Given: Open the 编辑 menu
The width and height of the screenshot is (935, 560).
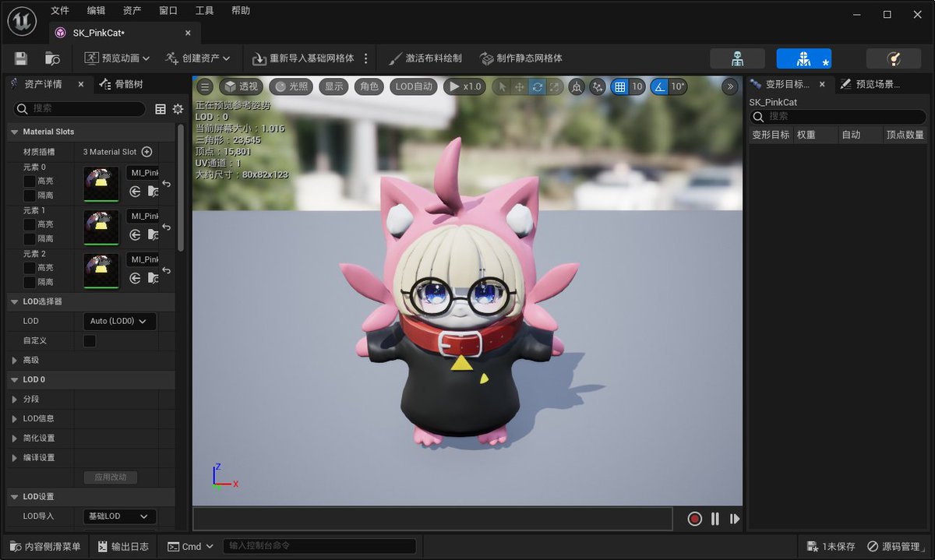Looking at the screenshot, I should click(96, 11).
